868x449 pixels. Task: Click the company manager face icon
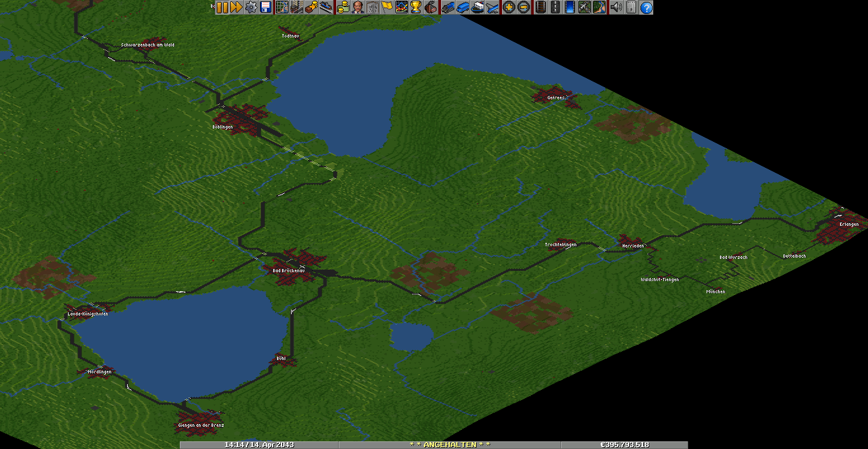click(358, 8)
